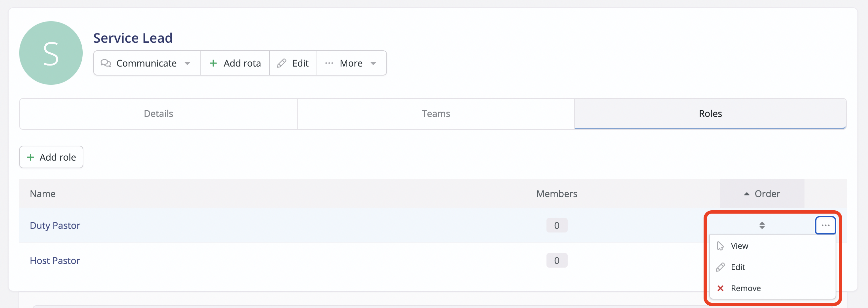Open the Duty Pastor role
This screenshot has width=868, height=308.
click(55, 225)
